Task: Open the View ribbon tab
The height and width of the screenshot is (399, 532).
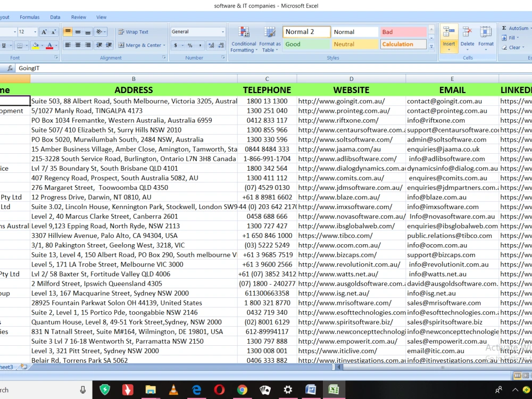Action: (x=101, y=17)
